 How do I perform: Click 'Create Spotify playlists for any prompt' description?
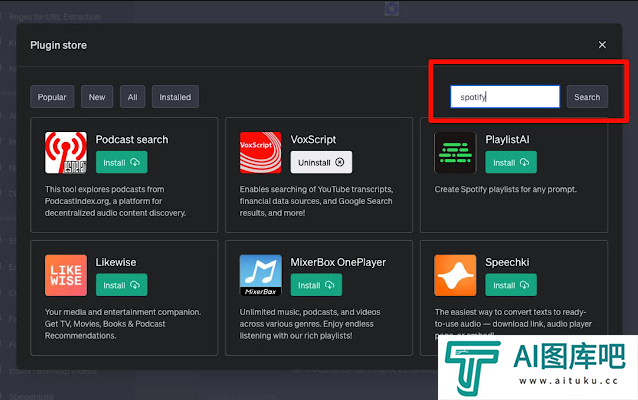click(505, 189)
